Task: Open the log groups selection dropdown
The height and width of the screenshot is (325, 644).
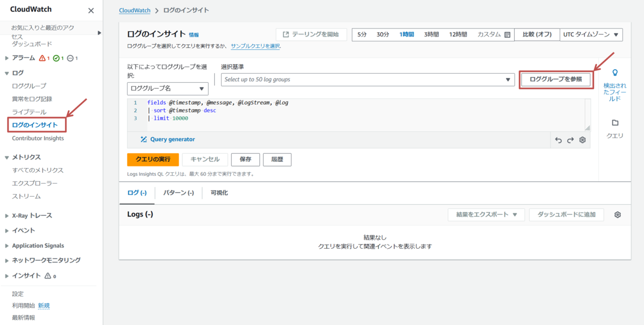Action: coord(368,80)
